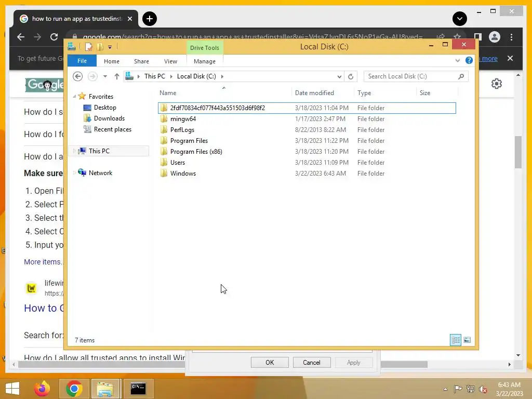Go up one level with the up arrow
Viewport: 532px width, 399px height.
point(117,76)
